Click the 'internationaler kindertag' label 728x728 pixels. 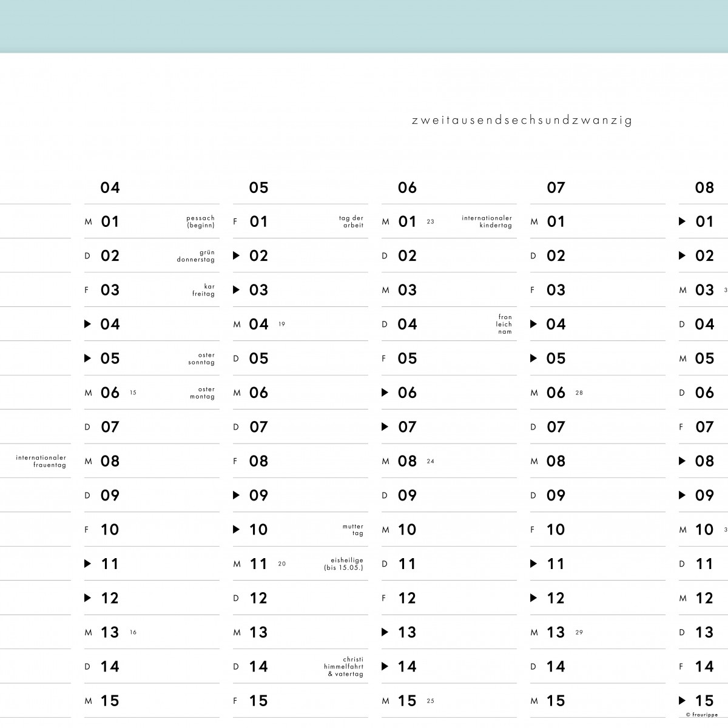click(x=487, y=221)
